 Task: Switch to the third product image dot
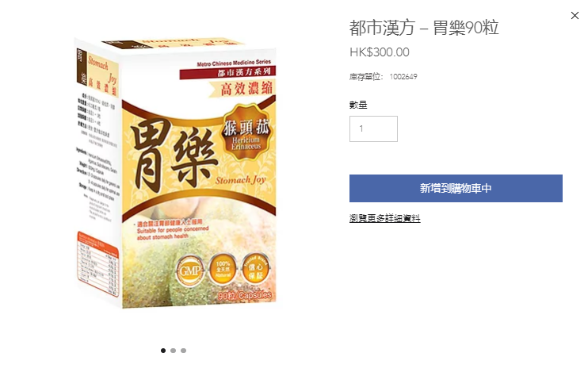(x=183, y=351)
